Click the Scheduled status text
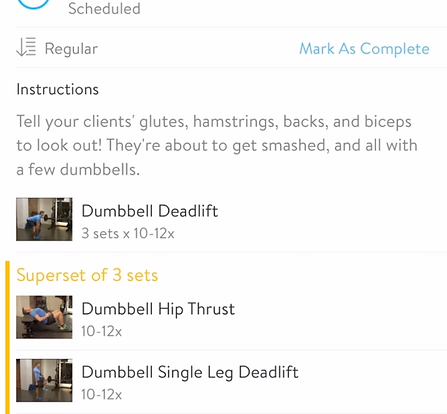Image resolution: width=447 pixels, height=414 pixels. [x=104, y=9]
